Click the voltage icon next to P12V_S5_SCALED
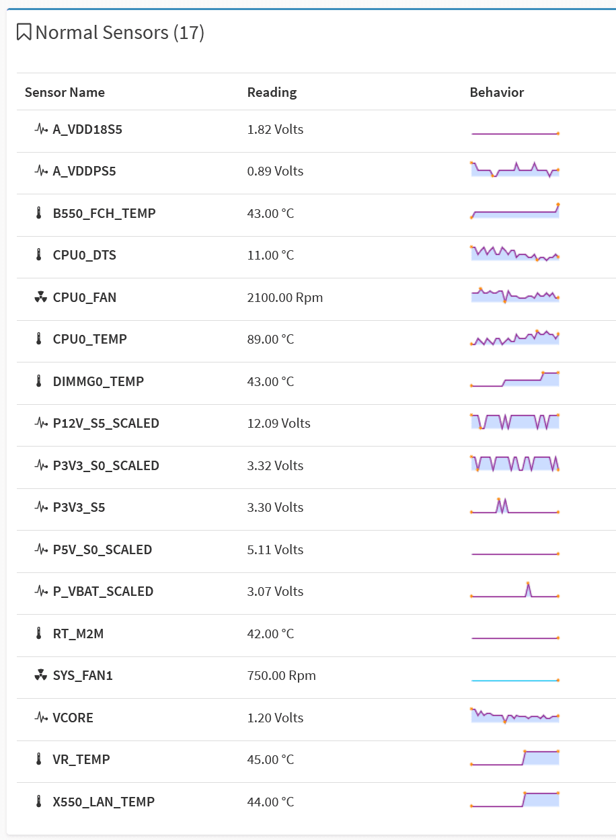This screenshot has height=840, width=616. 41,423
